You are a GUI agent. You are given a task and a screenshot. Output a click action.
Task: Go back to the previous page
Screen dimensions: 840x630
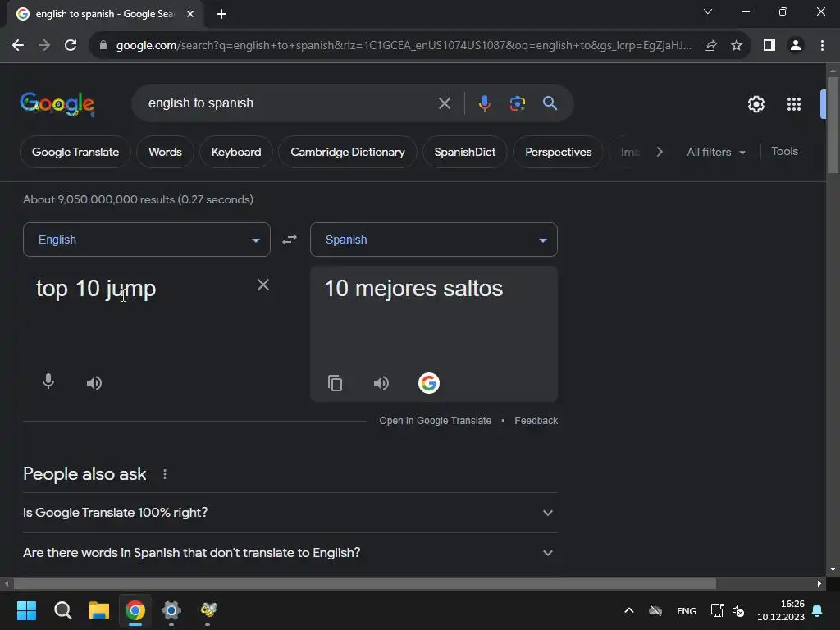tap(18, 46)
